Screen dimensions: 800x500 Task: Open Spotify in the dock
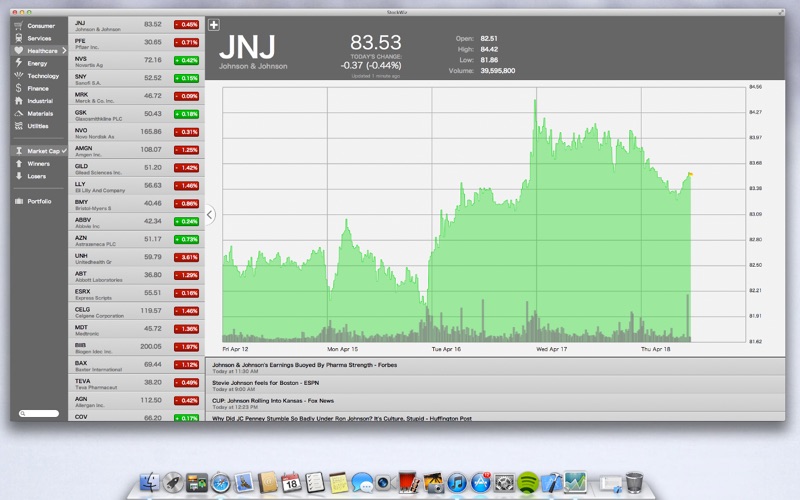pos(528,482)
